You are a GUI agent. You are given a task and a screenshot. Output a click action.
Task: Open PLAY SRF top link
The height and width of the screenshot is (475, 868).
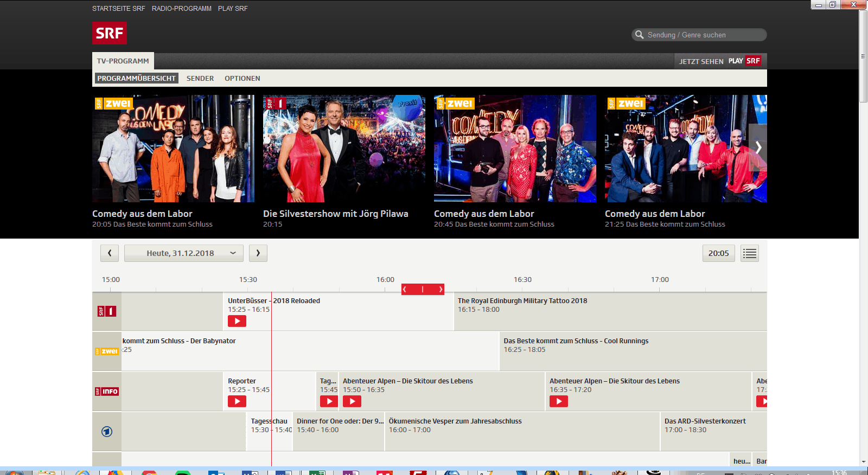[x=233, y=9]
